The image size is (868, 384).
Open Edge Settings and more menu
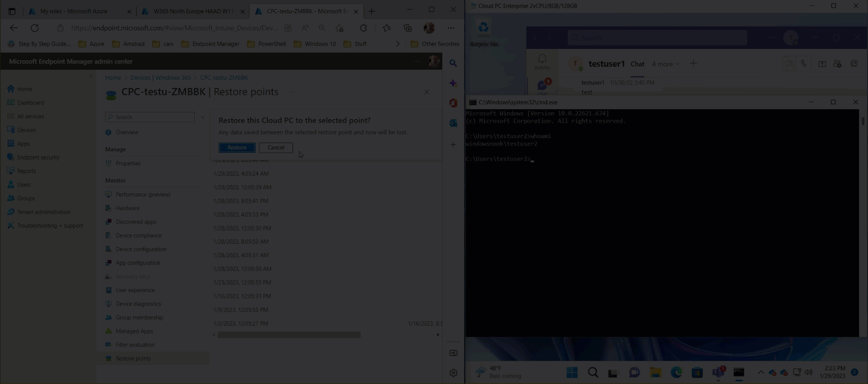[x=451, y=28]
